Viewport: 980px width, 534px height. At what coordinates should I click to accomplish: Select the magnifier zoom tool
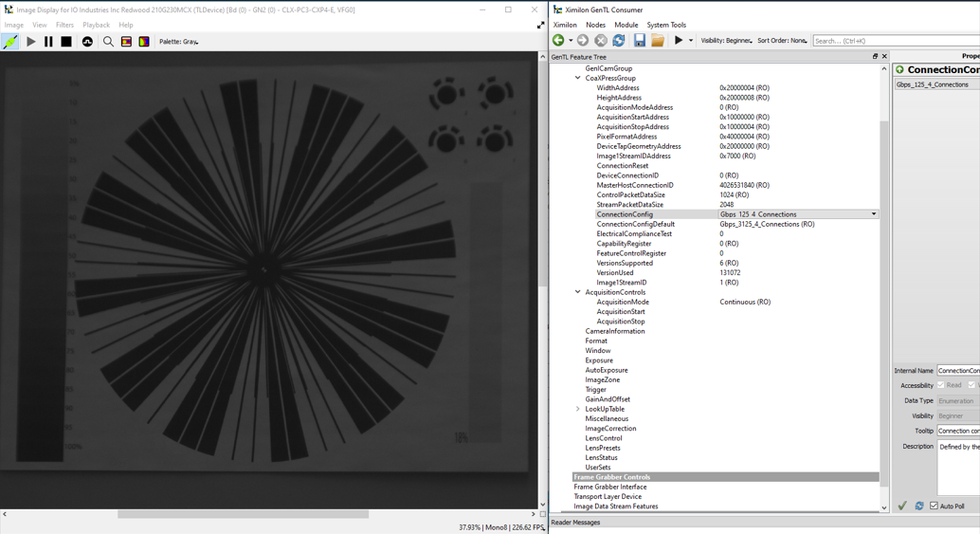(108, 42)
